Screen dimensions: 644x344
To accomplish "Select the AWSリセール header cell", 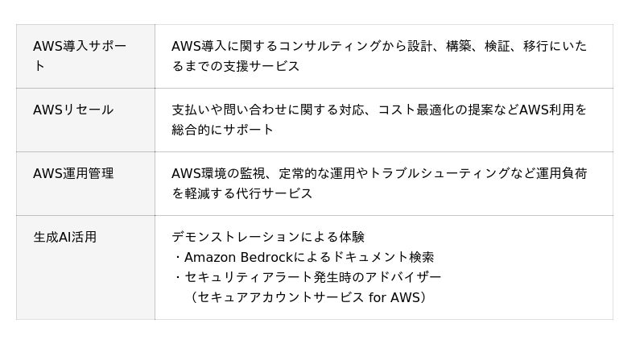I will click(x=85, y=120).
